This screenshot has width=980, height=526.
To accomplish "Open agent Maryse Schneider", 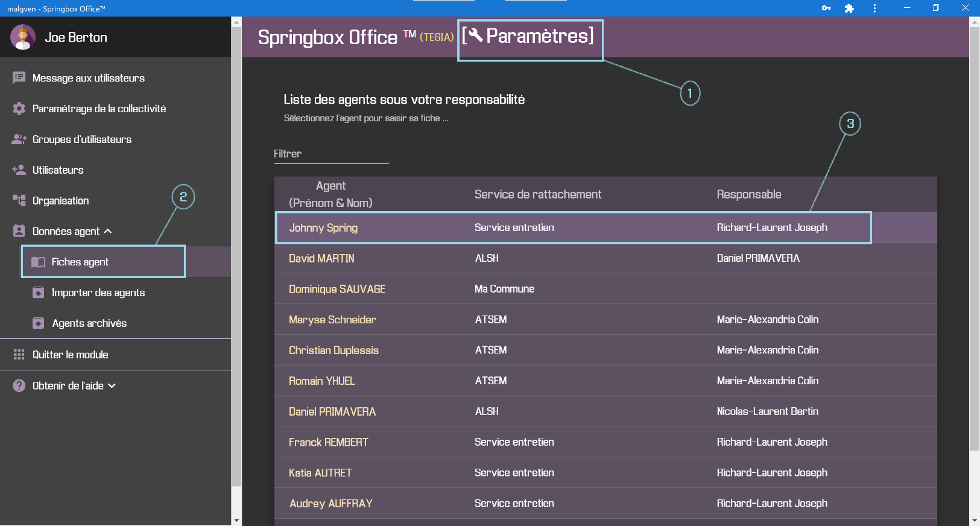I will coord(332,320).
